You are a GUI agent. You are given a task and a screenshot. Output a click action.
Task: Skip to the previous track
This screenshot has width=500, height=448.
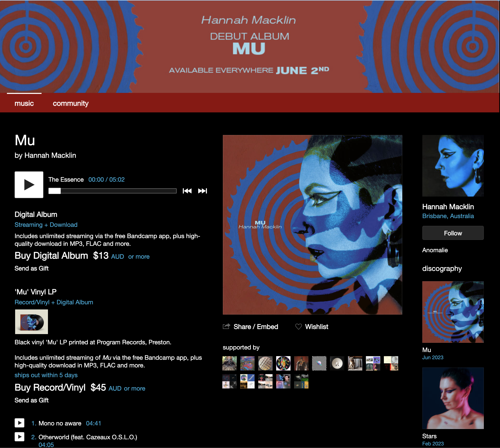click(187, 191)
